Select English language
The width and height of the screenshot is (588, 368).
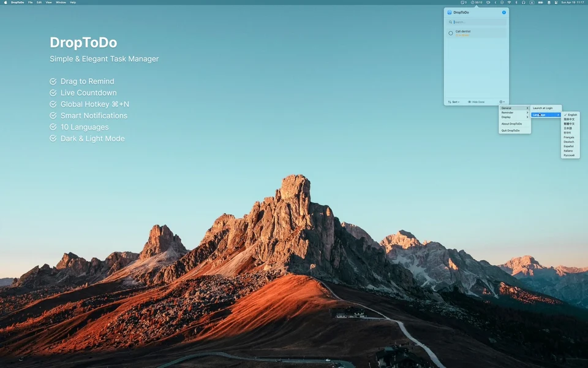click(x=570, y=115)
